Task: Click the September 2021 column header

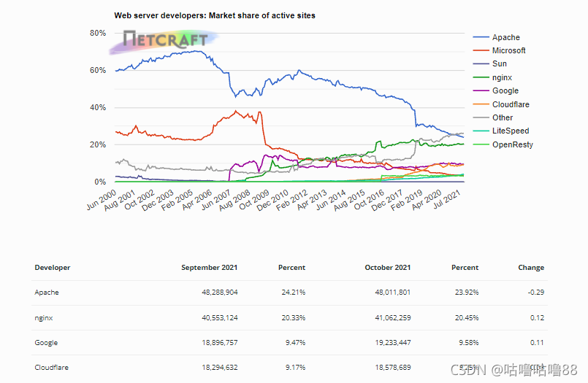Action: (209, 267)
